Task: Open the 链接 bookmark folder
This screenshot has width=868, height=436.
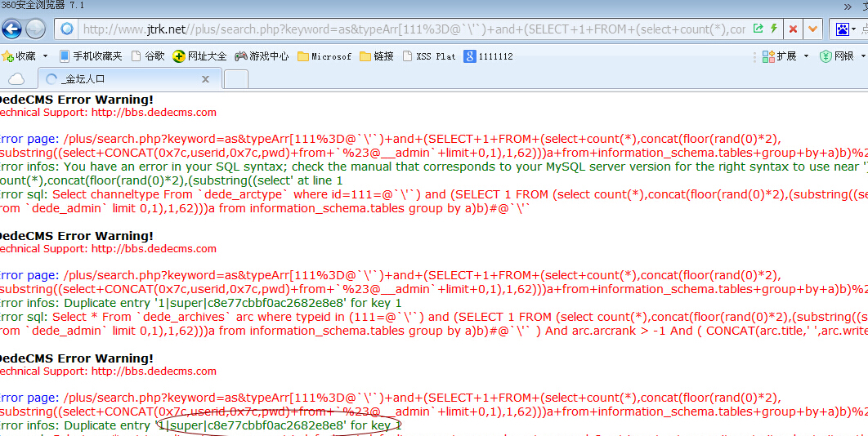Action: 377,56
